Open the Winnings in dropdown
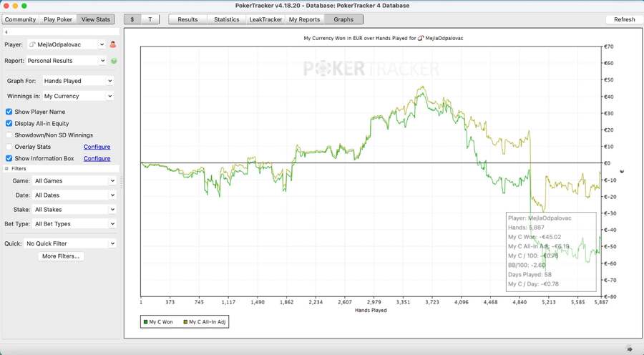Viewport: 644px width, 355px height. click(77, 96)
